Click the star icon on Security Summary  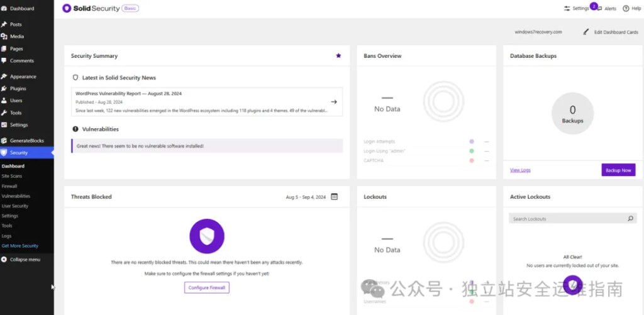coord(338,55)
